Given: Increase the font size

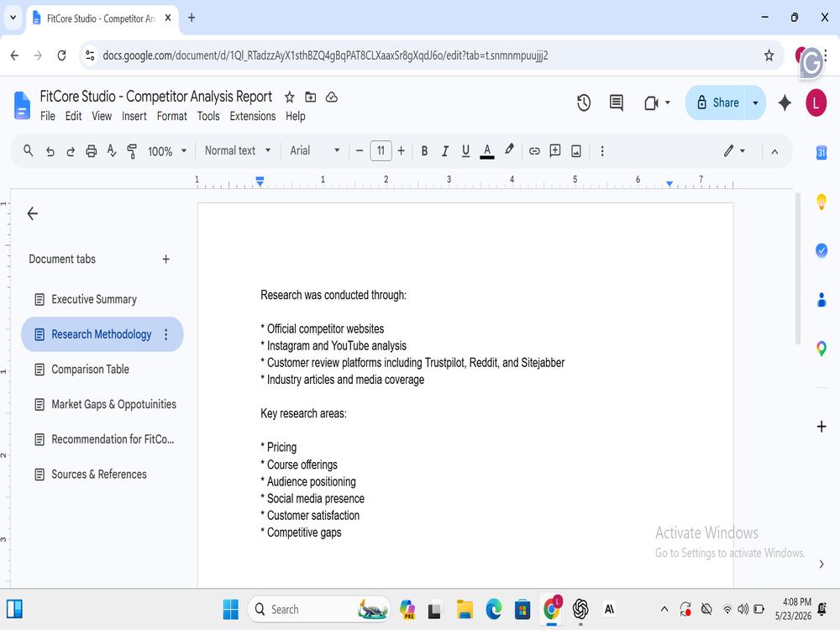Looking at the screenshot, I should pos(401,151).
